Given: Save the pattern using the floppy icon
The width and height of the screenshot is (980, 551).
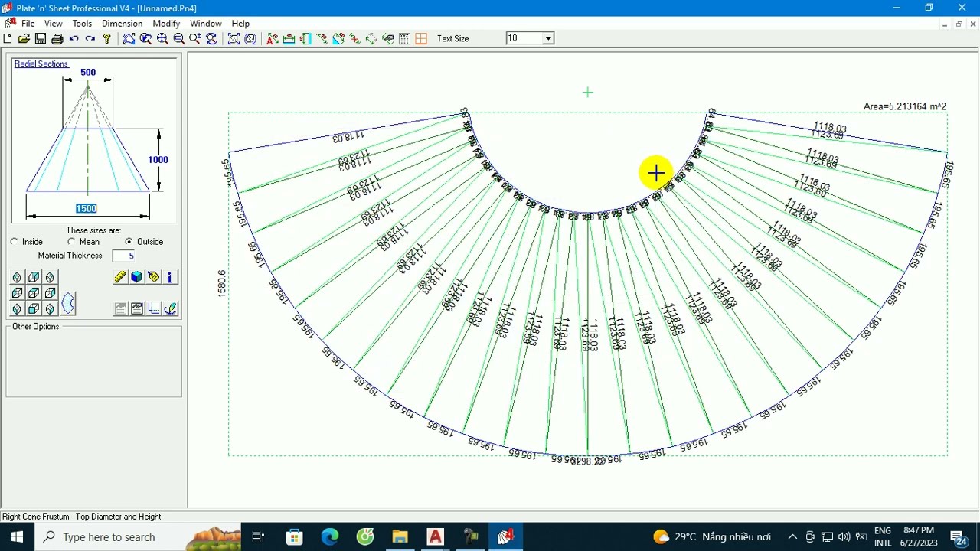Looking at the screenshot, I should pos(41,38).
